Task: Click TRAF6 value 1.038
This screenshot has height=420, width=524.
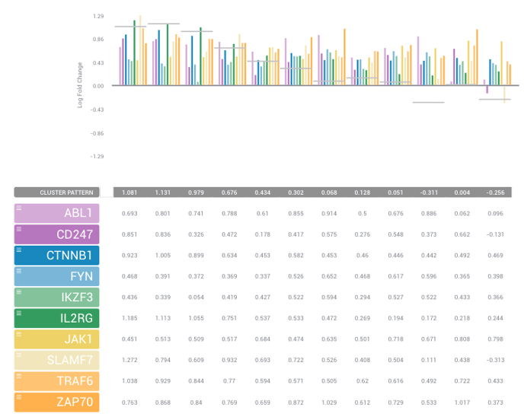Action: pos(129,381)
